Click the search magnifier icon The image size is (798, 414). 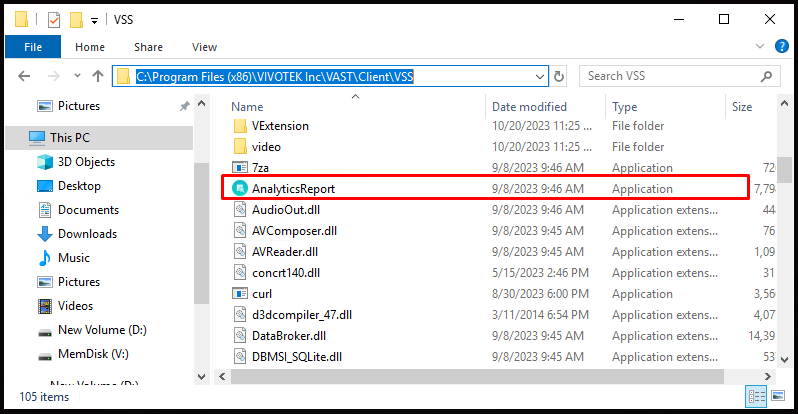point(766,76)
